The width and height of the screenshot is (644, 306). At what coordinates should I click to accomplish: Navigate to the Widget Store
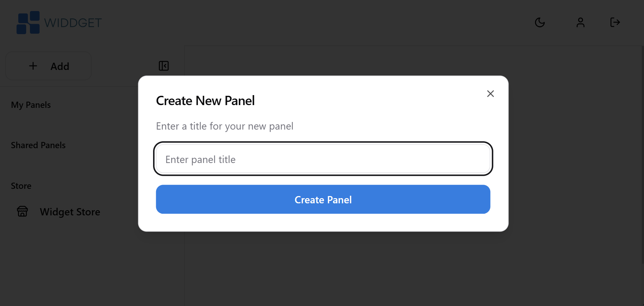click(70, 212)
